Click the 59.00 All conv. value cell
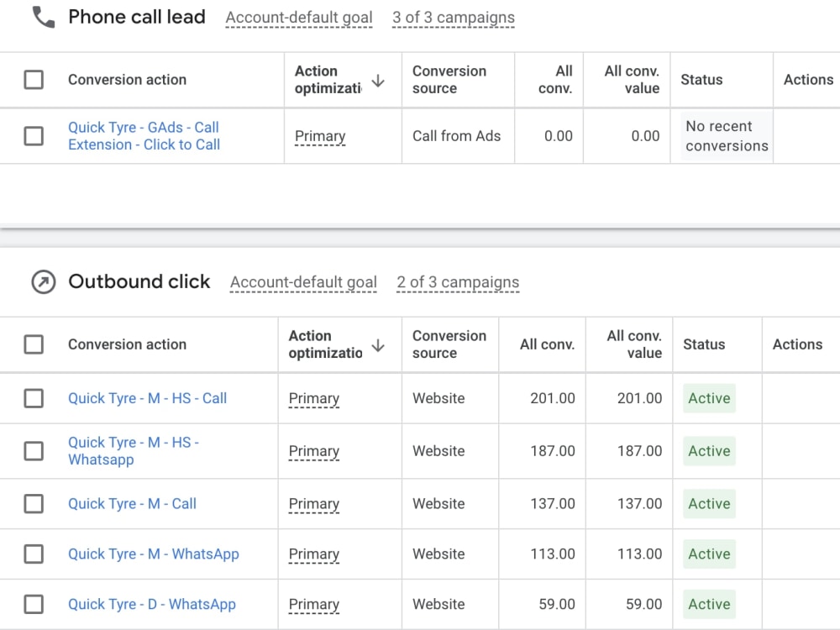The height and width of the screenshot is (630, 840). click(644, 604)
